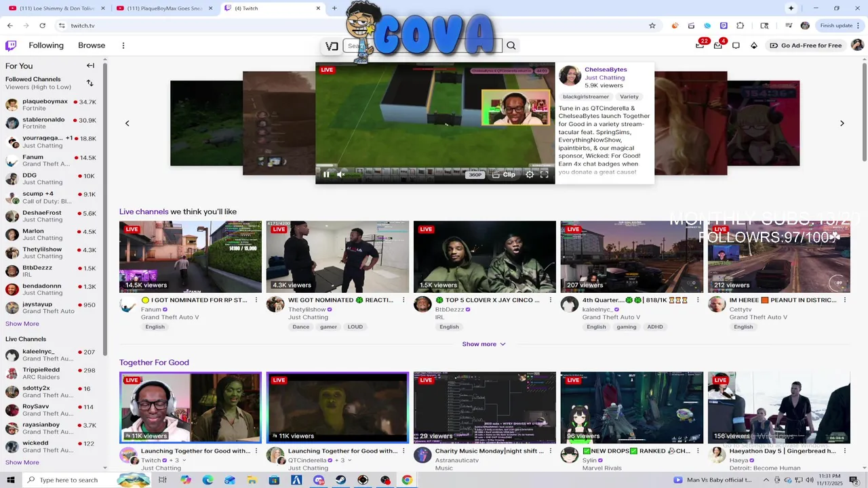868x488 pixels.
Task: Open options for Fanum's stream card
Action: pyautogui.click(x=256, y=300)
